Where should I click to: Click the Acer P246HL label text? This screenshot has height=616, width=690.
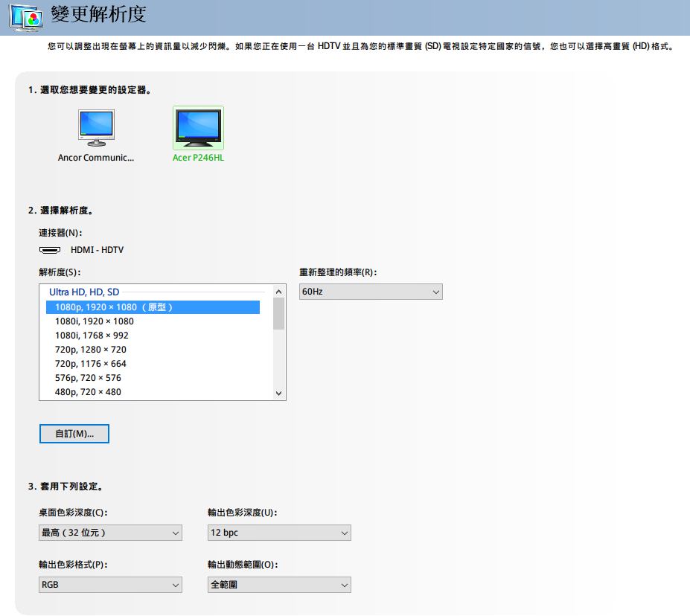coord(198,158)
